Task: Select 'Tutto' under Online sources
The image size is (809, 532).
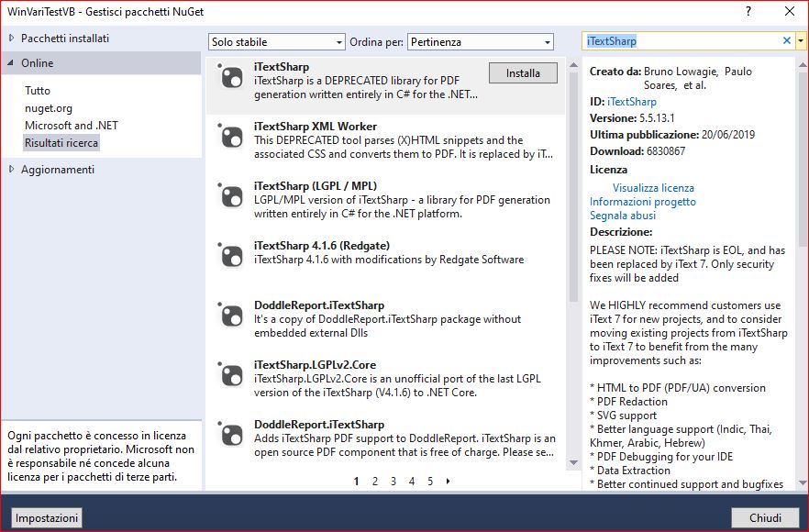Action: (38, 91)
